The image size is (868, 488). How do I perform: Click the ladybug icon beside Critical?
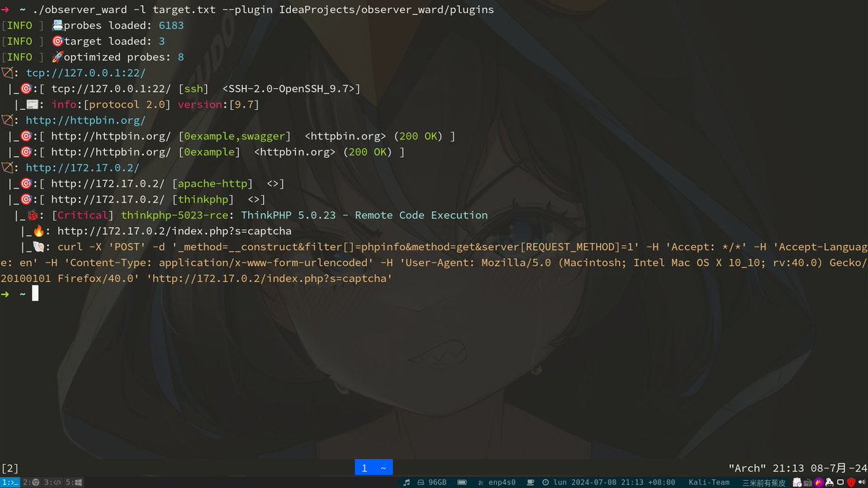pos(33,215)
